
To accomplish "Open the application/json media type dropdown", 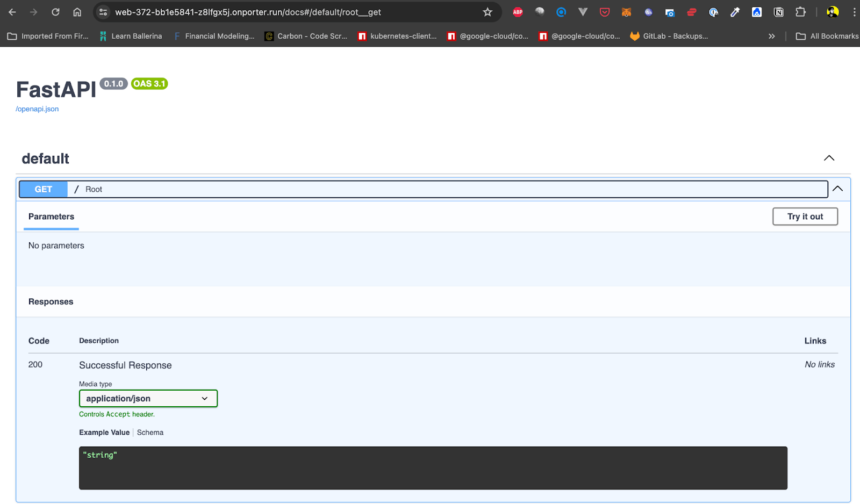I will [x=148, y=399].
